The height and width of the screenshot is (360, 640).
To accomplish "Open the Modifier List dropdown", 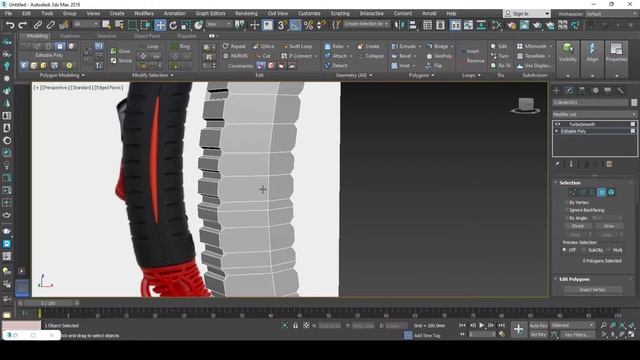I will 595,114.
